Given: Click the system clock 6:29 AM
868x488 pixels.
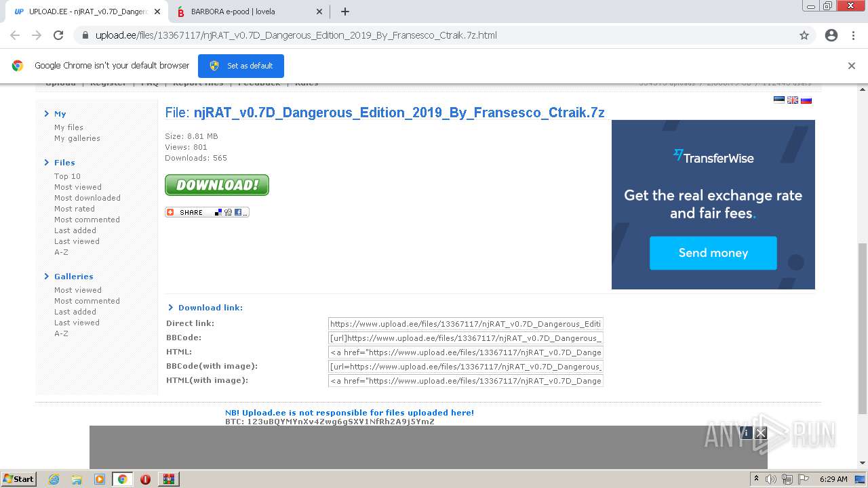Looking at the screenshot, I should (x=833, y=479).
